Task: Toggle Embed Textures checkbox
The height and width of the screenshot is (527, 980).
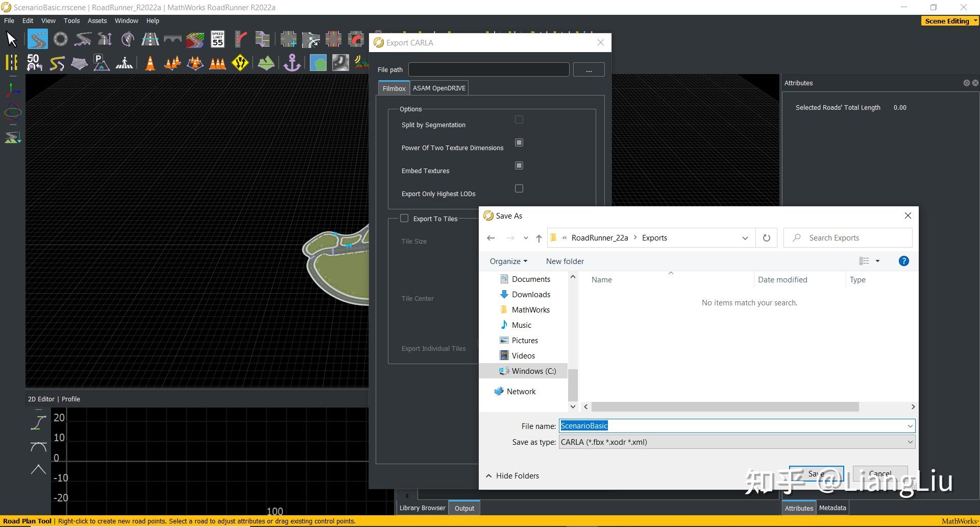Action: [519, 165]
